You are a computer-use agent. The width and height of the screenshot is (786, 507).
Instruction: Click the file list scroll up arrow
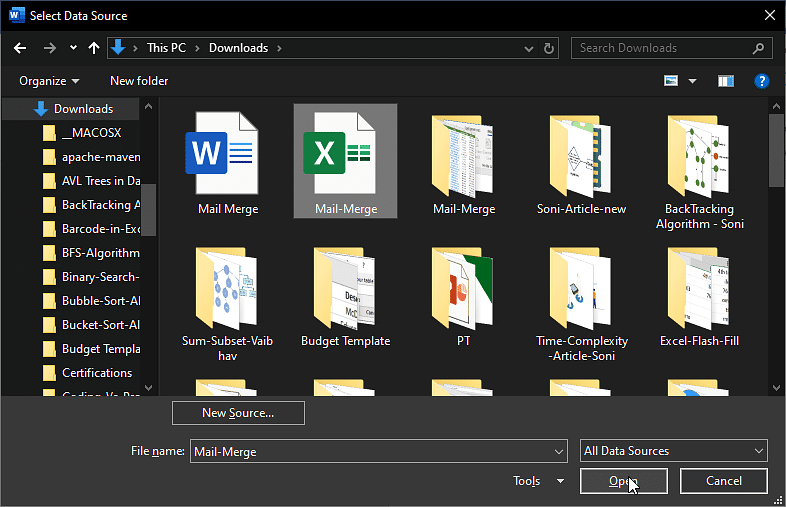776,106
